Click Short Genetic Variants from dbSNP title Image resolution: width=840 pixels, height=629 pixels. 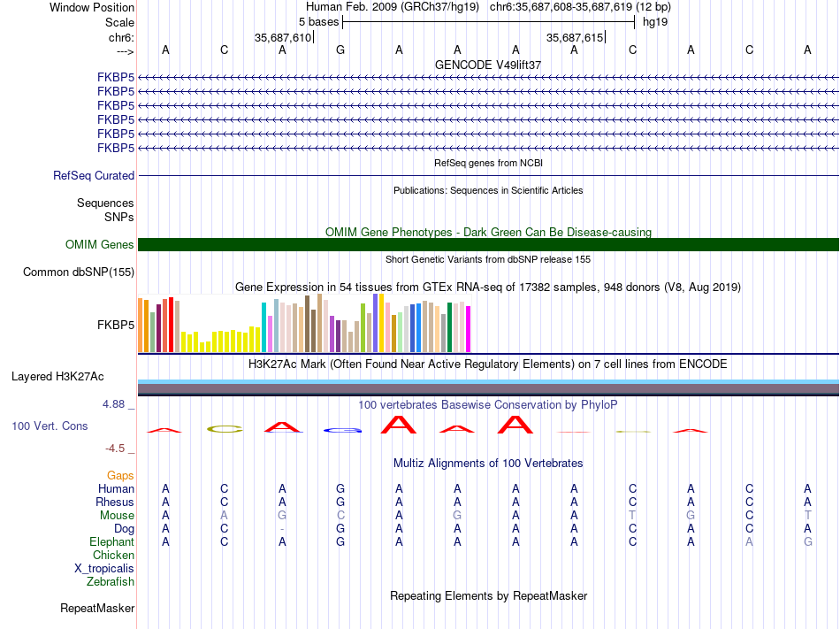coord(488,259)
